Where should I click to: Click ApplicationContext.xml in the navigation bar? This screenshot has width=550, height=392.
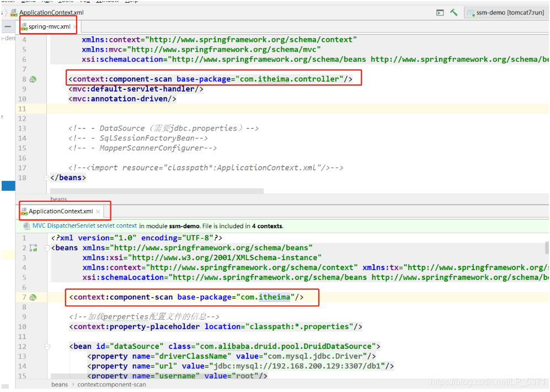pyautogui.click(x=51, y=13)
